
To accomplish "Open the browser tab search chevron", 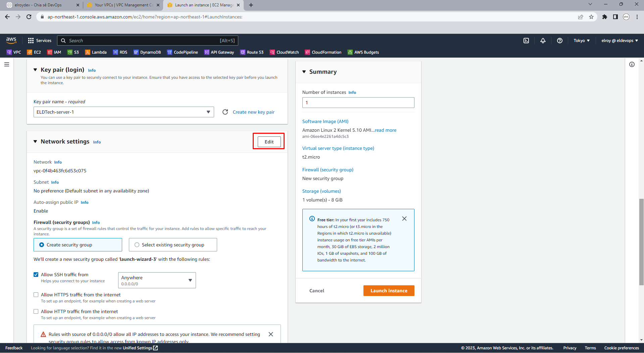I will click(590, 5).
